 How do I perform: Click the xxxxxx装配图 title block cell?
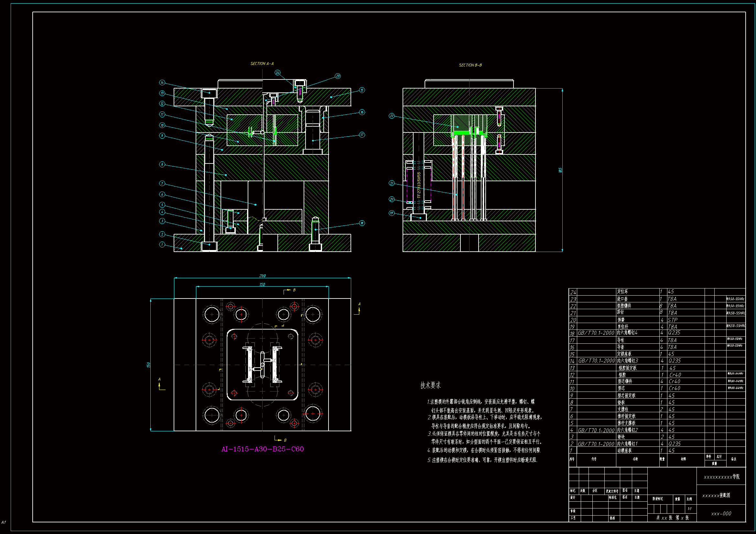(717, 496)
